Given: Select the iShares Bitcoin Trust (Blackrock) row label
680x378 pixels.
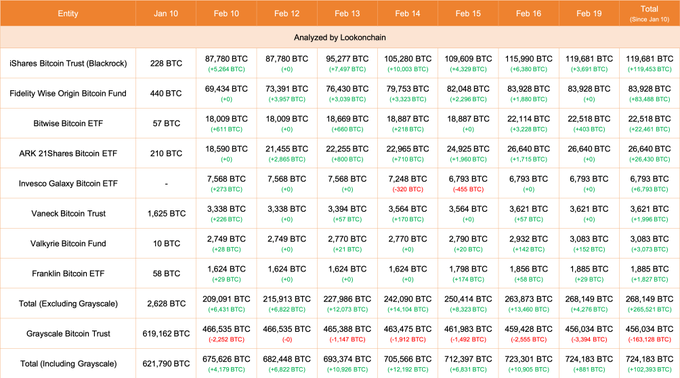Looking at the screenshot, I should pos(68,63).
